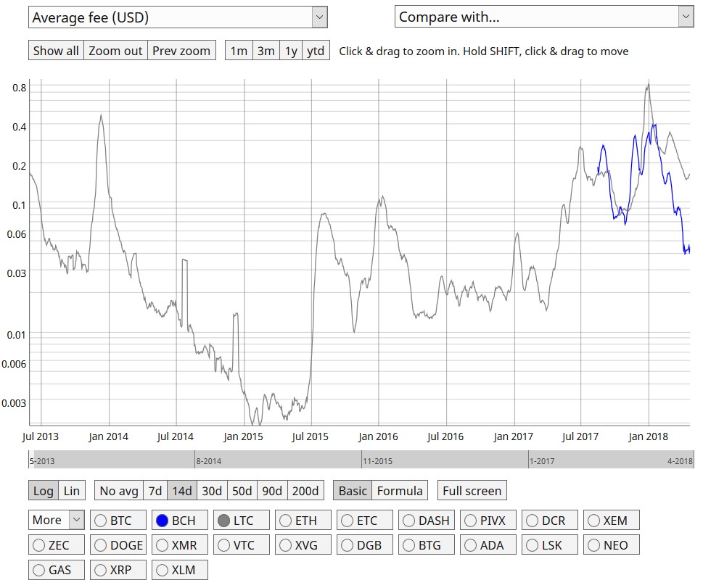703x588 pixels.
Task: Enable the VTC coin series
Action: click(242, 544)
